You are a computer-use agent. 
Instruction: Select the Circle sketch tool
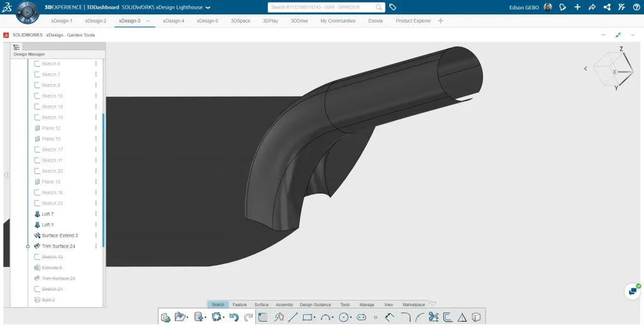coord(344,317)
